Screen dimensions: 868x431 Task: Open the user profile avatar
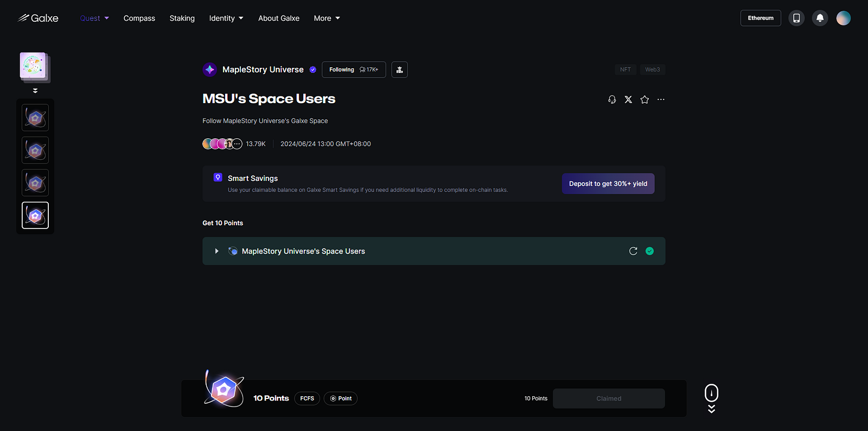click(x=844, y=18)
